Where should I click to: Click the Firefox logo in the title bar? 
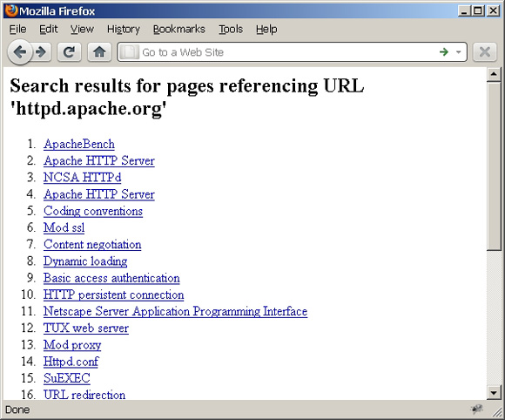point(11,10)
